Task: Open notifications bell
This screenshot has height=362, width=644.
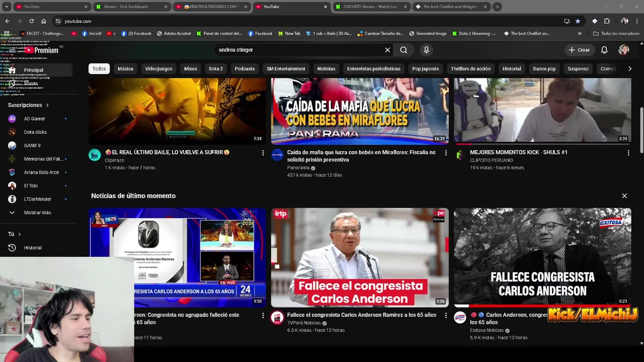Action: click(604, 50)
